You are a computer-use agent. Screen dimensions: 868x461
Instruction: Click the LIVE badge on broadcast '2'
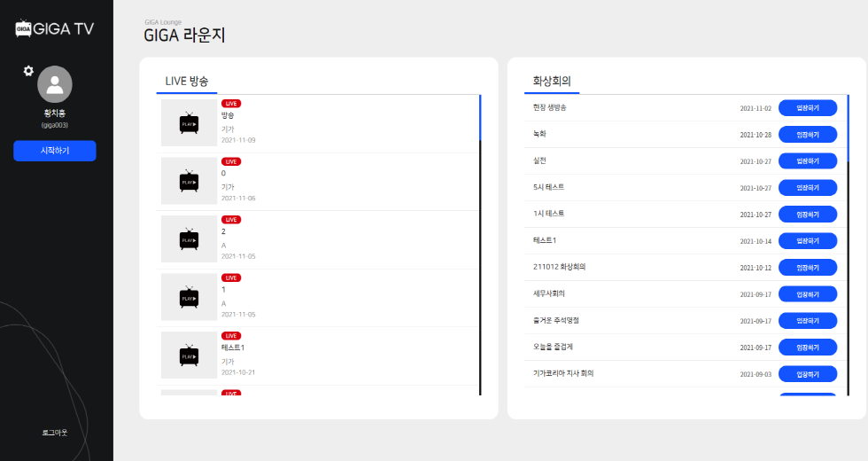click(231, 220)
